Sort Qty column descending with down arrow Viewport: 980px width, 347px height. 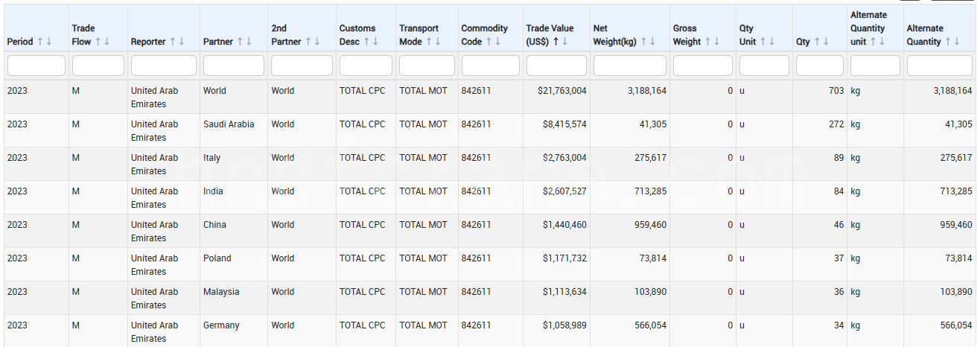[x=827, y=42]
